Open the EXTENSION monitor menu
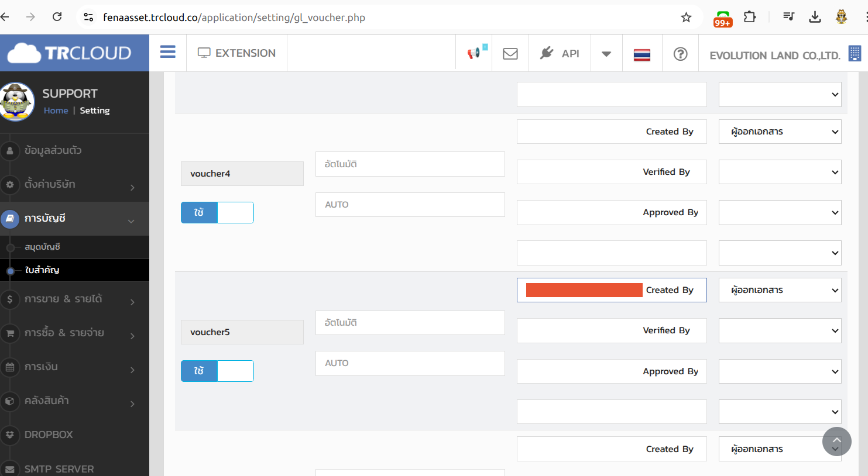This screenshot has width=868, height=476. coord(236,53)
